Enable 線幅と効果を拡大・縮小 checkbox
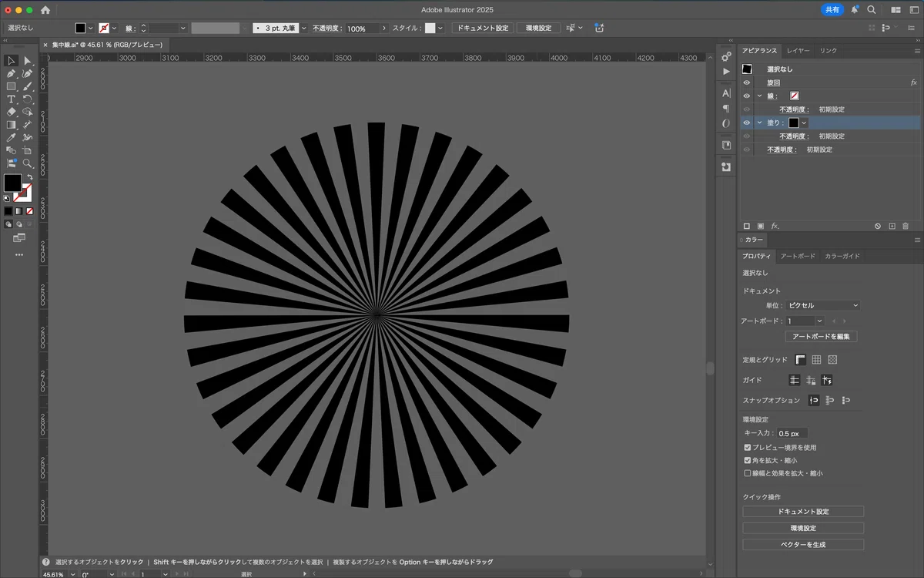The width and height of the screenshot is (924, 578). click(747, 473)
